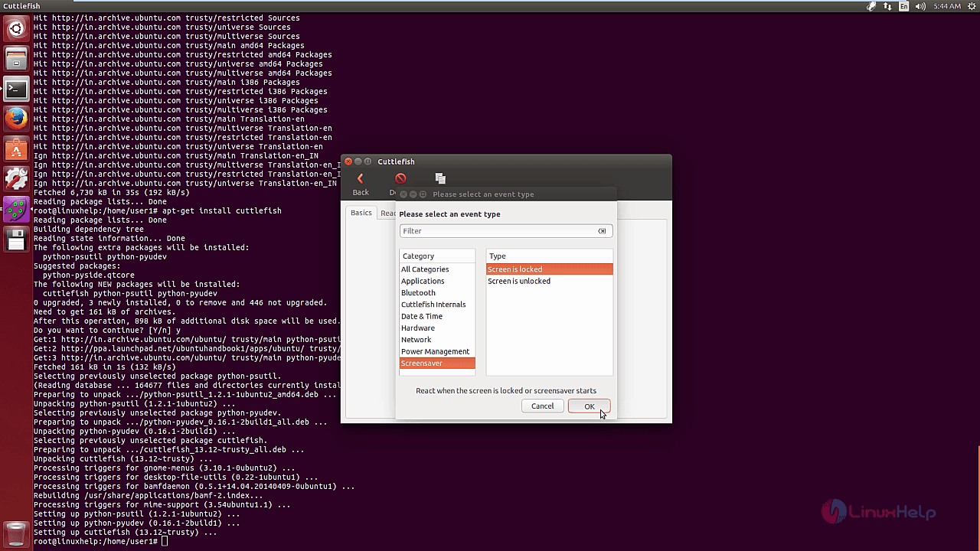Choose the 'Screen is locked' event type
The height and width of the screenshot is (551, 980).
click(x=550, y=269)
